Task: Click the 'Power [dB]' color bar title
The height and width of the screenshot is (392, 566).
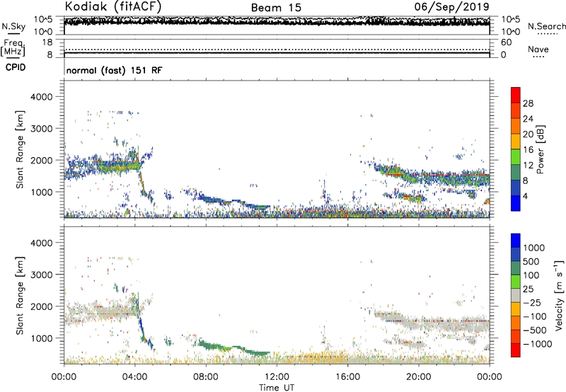Action: (x=540, y=149)
